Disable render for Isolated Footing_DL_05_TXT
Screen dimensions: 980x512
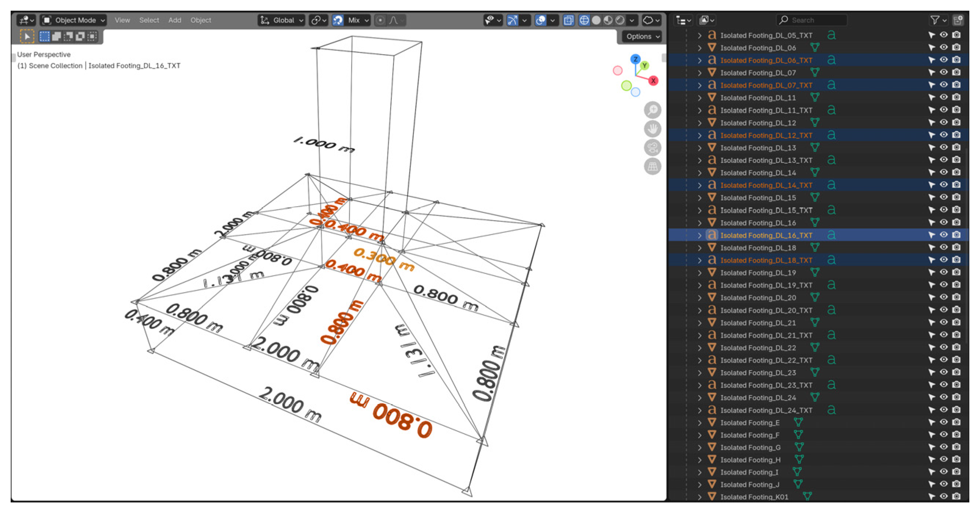956,35
